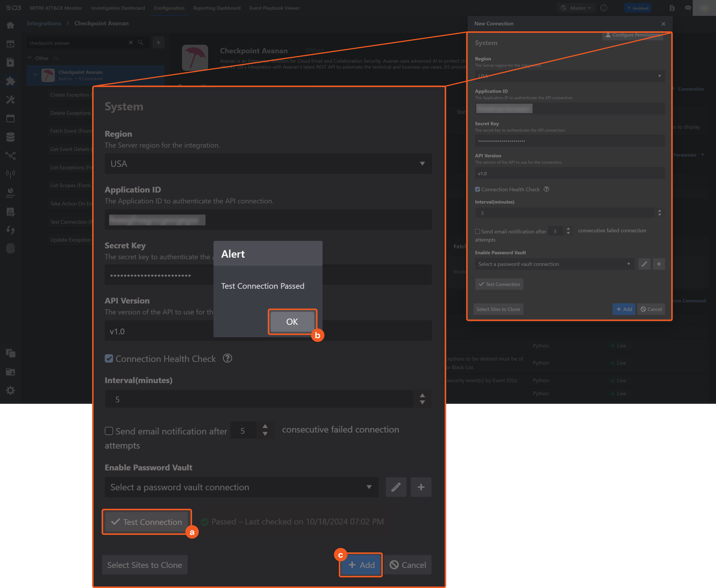Select the Integrations puzzle icon in sidebar
Image resolution: width=716 pixels, height=588 pixels.
point(10,81)
